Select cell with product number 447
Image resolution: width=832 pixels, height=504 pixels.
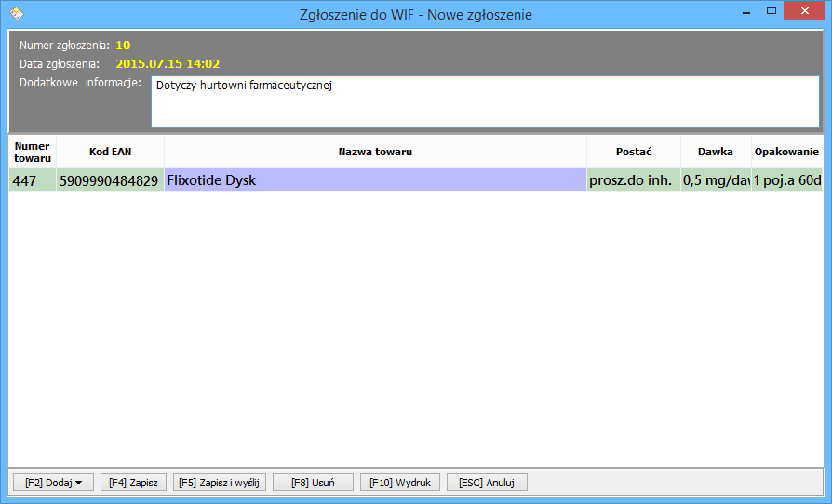33,180
